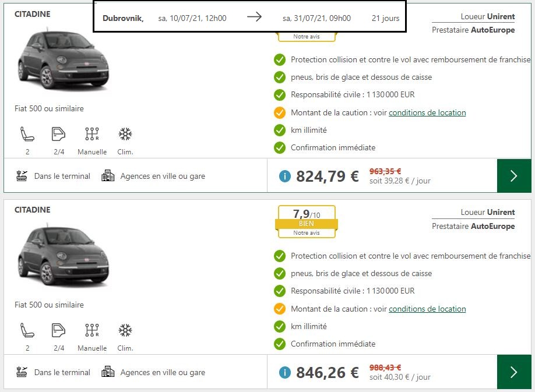
Task: Click the manual gearbox icon in first listing
Action: pos(92,135)
